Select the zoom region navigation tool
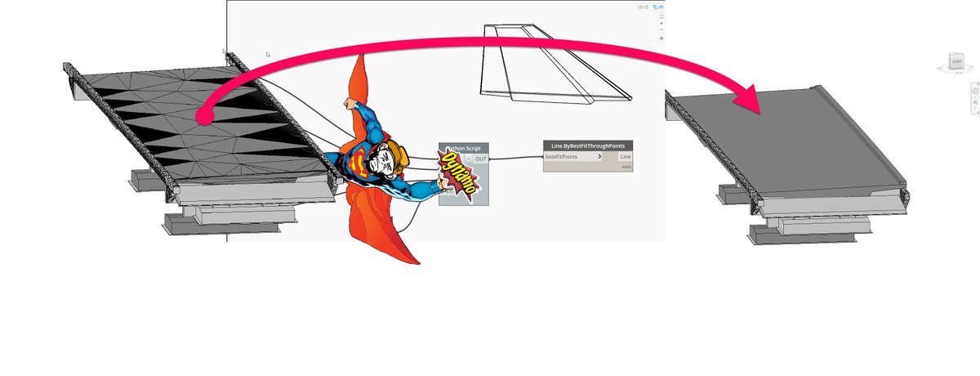980x376 pixels. click(x=975, y=102)
